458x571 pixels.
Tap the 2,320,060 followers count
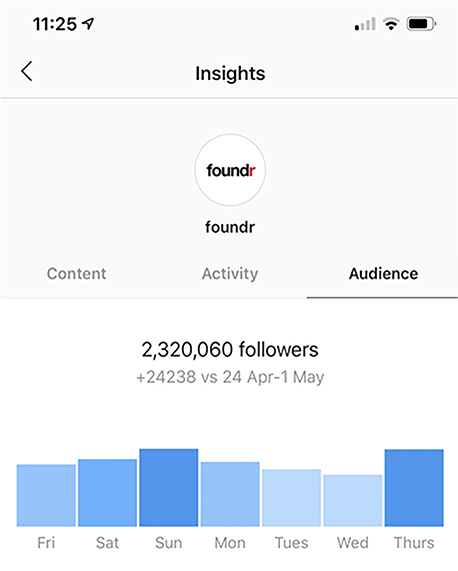[x=230, y=350]
